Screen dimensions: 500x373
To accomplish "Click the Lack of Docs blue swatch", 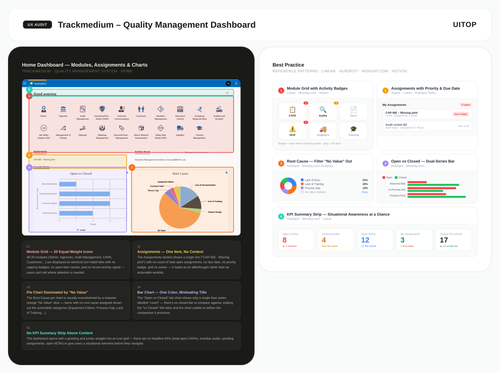I will pyautogui.click(x=302, y=180).
